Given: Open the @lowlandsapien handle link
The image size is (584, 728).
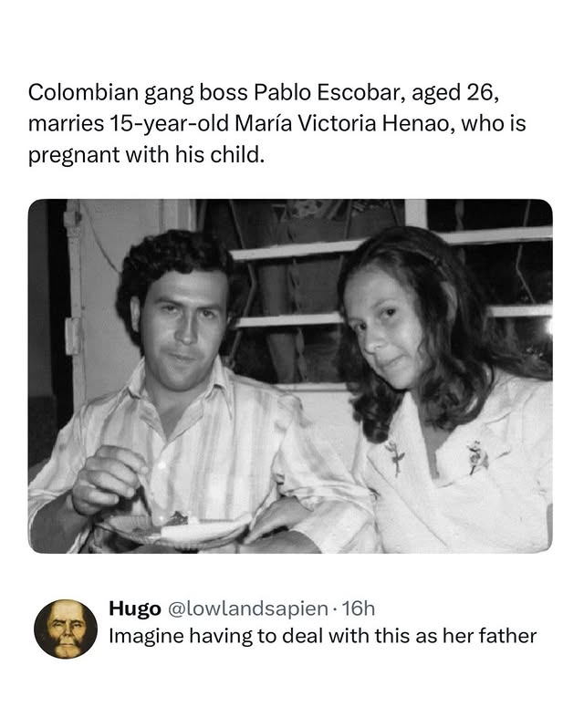Looking at the screenshot, I should click(245, 608).
